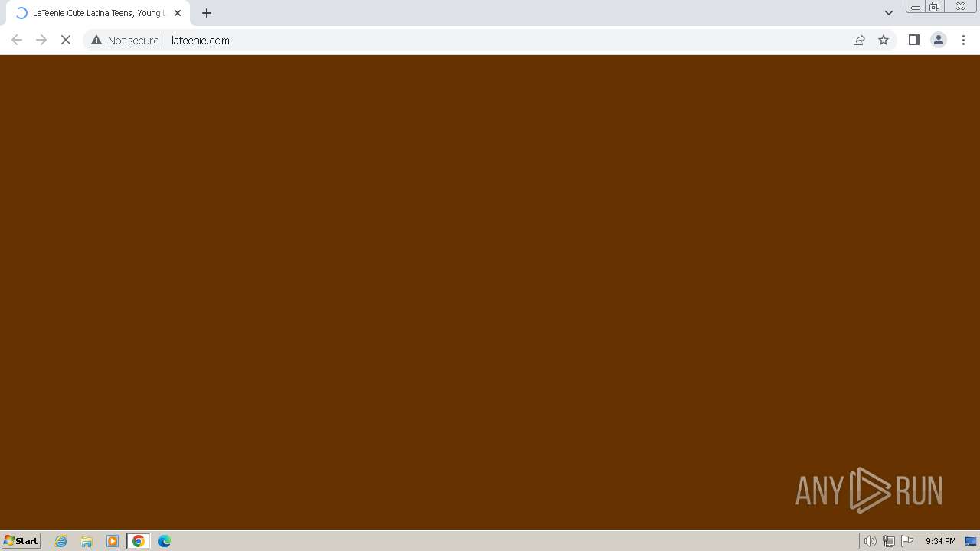Open the Not secure site info
The image size is (980, 551).
point(125,41)
